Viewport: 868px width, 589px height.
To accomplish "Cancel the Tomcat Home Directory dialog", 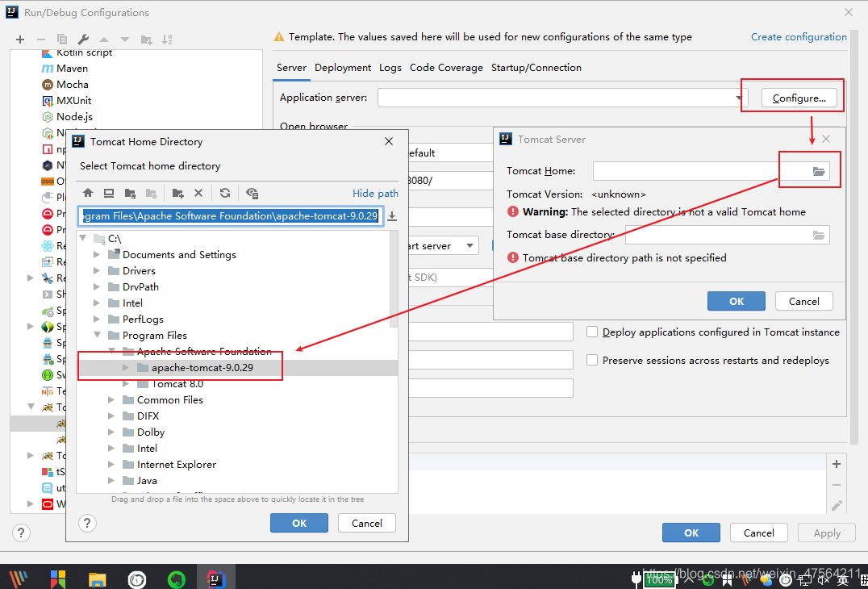I will coord(366,523).
